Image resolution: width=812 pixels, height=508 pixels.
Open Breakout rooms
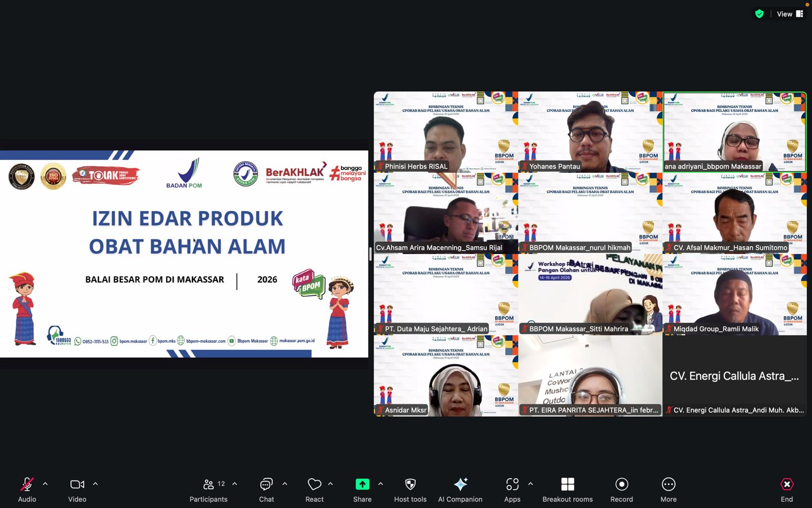567,485
